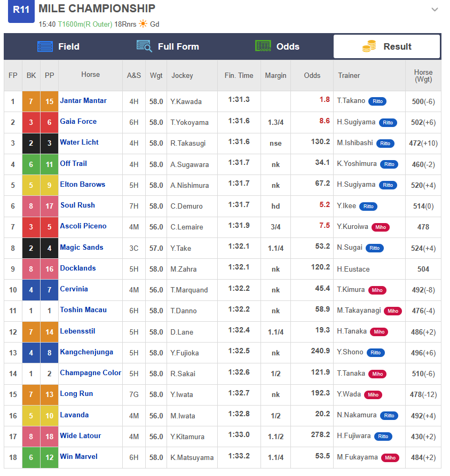Screen dimensions: 450x476
Task: Click Miho badge next to Y.Wada
Action: pyautogui.click(x=373, y=395)
